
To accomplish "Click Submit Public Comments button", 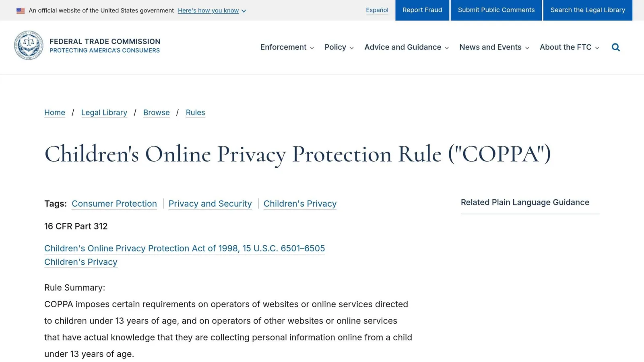I will point(496,10).
